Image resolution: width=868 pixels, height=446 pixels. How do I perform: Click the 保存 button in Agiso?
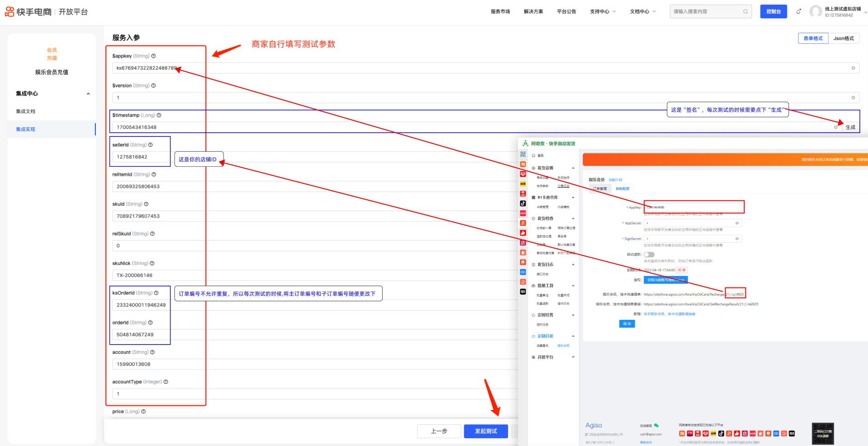tap(627, 324)
